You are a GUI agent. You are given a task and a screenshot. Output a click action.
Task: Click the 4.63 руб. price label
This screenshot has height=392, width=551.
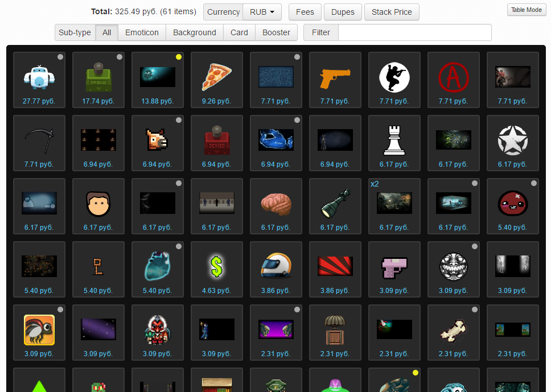[216, 291]
